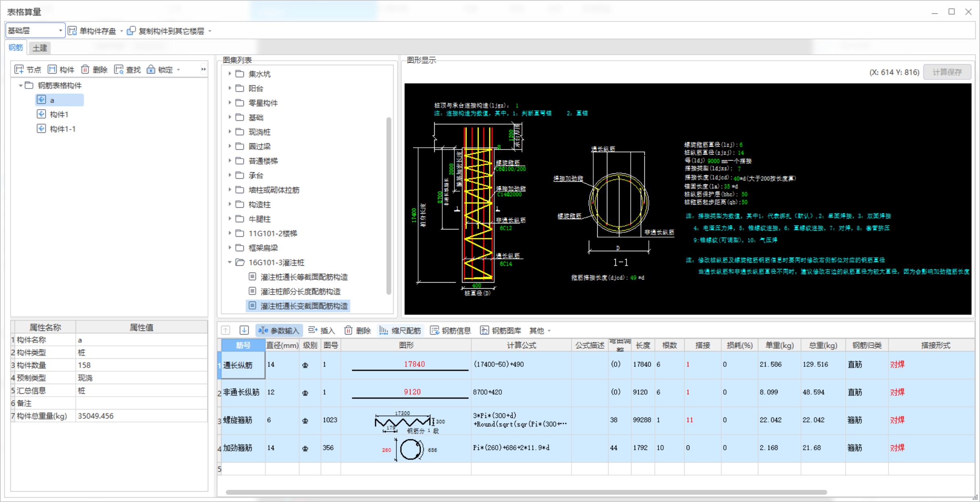Expand hidden toolbar overflow arrows
The height and width of the screenshot is (502, 980).
[204, 70]
